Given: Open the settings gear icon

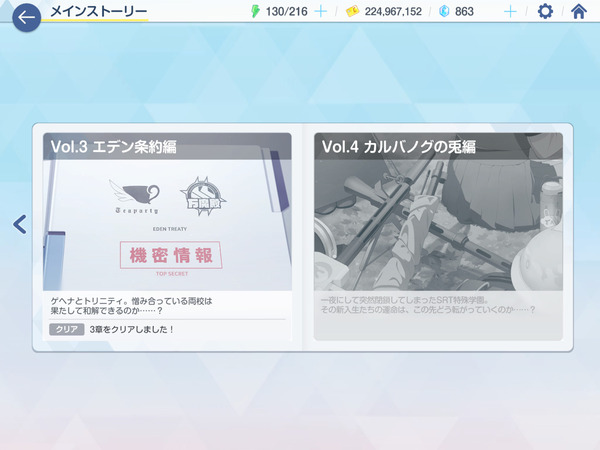Looking at the screenshot, I should tap(545, 11).
